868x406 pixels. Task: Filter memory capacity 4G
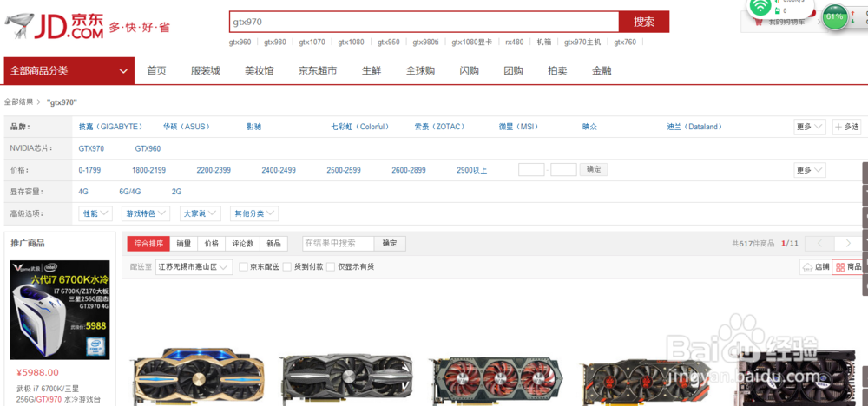83,192
